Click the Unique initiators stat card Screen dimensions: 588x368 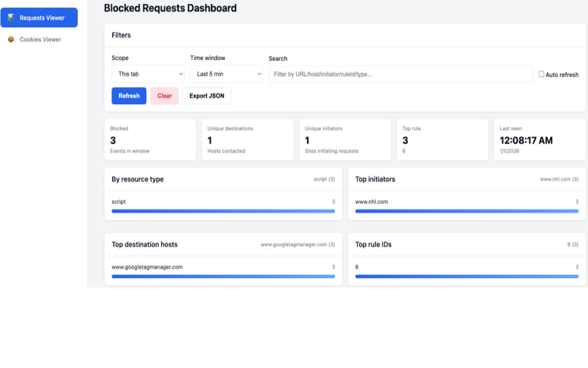(345, 139)
